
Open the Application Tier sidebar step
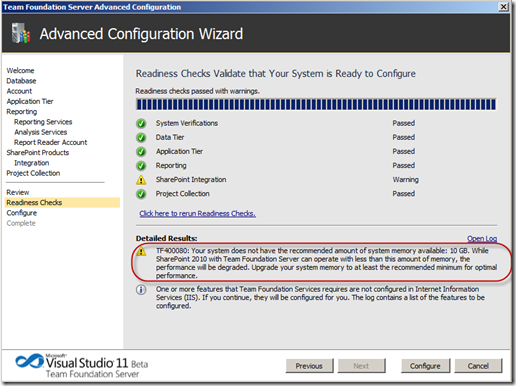(30, 101)
